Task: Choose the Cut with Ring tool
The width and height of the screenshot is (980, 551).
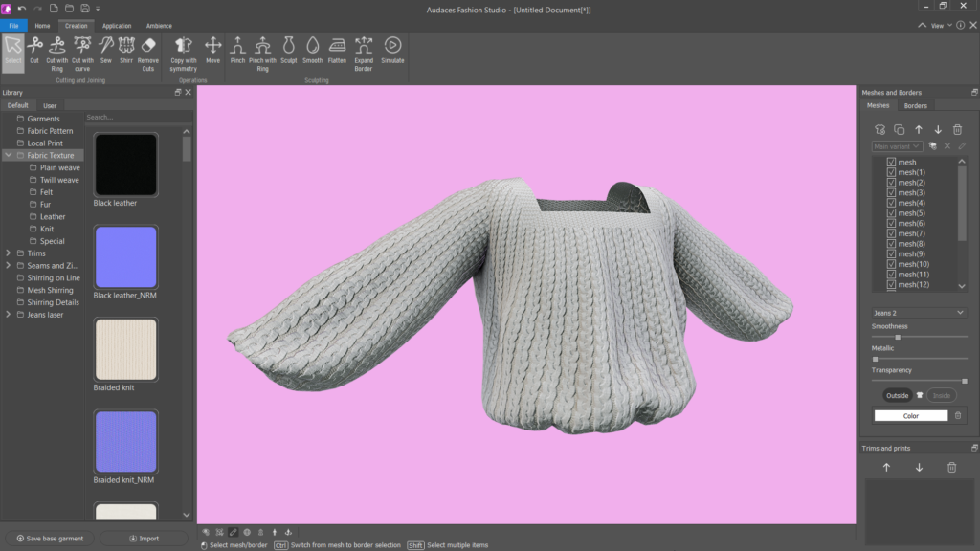Action: (56, 54)
